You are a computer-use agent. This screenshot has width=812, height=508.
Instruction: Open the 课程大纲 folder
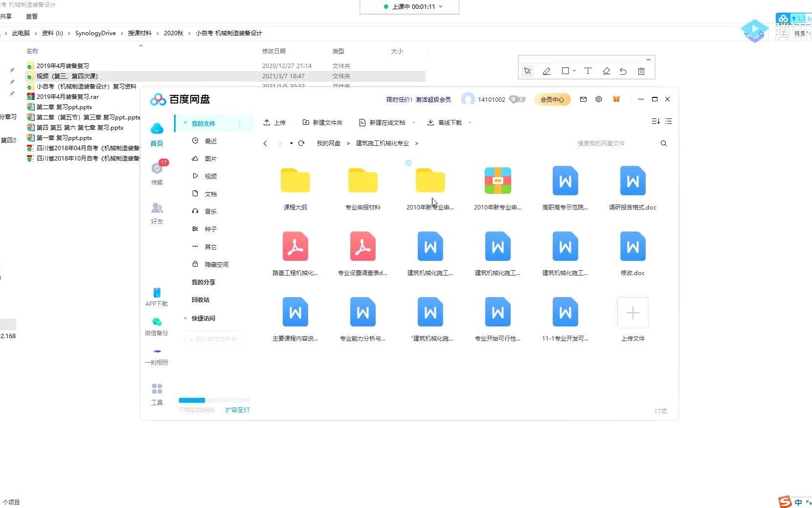point(295,181)
